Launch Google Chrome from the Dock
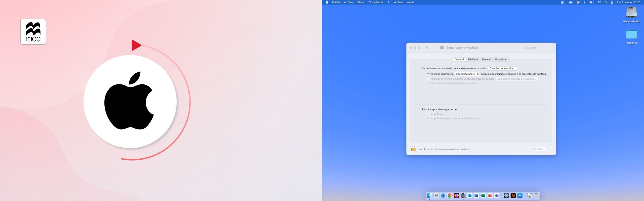This screenshot has height=201, width=644. pos(450,195)
